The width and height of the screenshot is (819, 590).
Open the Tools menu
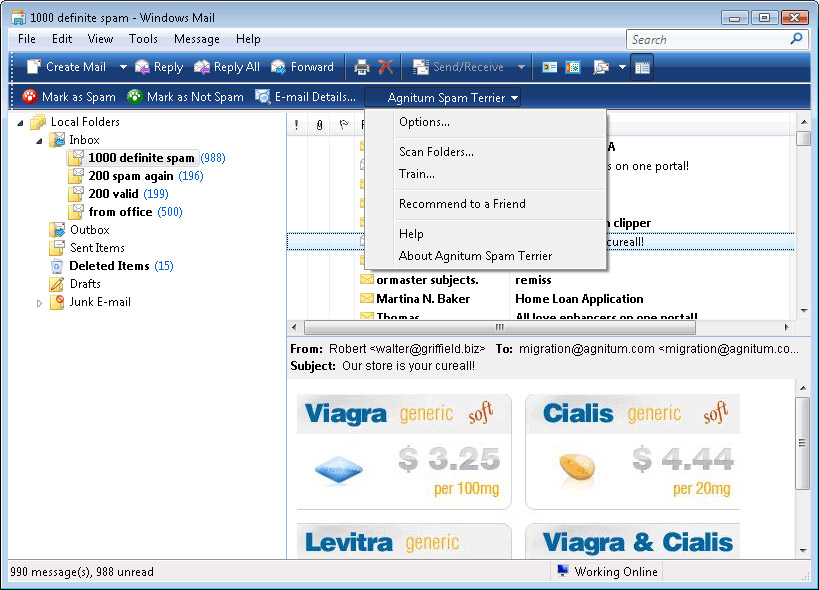[143, 39]
